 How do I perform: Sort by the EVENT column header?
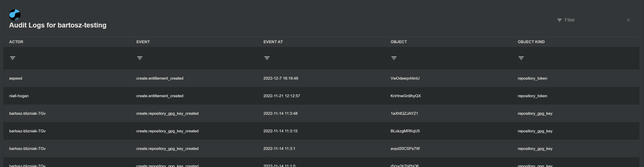tap(143, 42)
